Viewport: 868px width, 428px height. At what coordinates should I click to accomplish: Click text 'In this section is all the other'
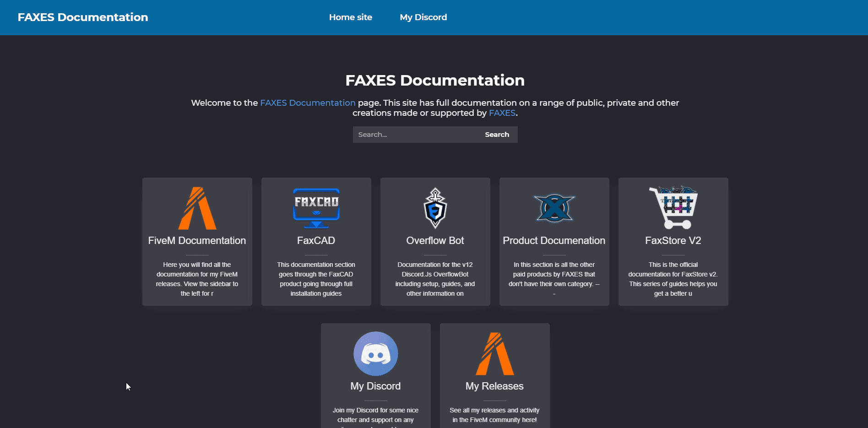click(554, 265)
